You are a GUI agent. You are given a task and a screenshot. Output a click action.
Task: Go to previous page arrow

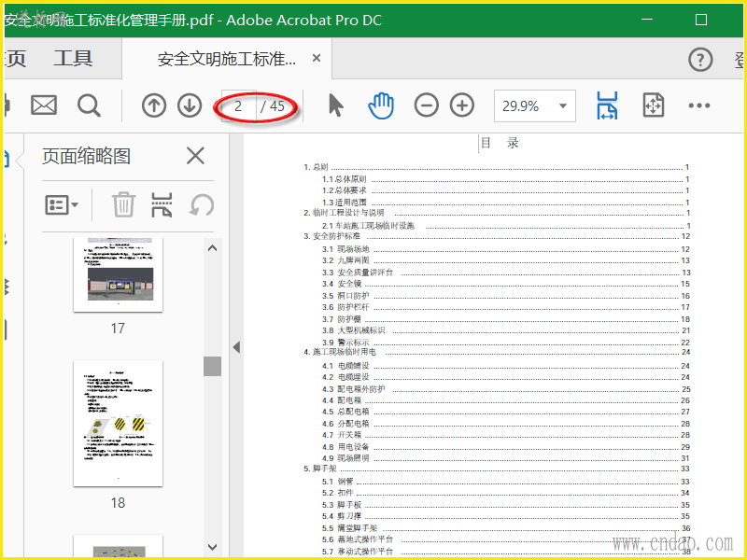(x=154, y=105)
